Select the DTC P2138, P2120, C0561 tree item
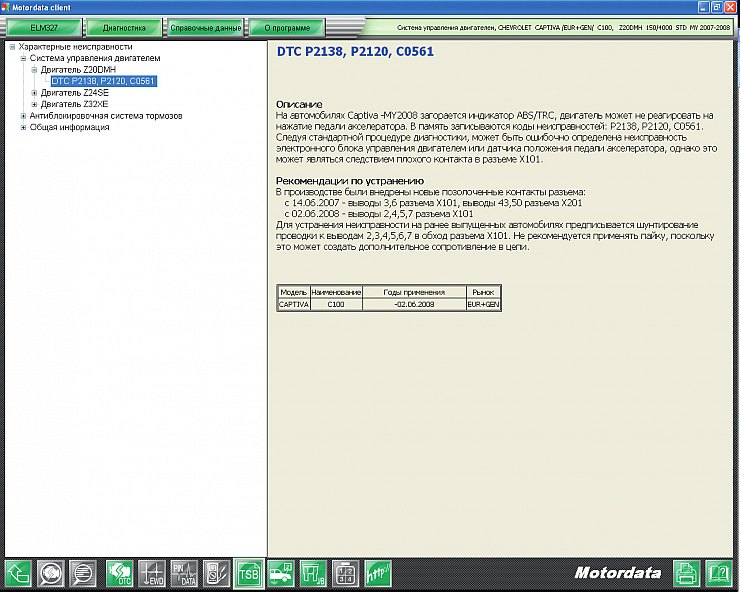Viewport: 740px width, 592px height. pos(103,81)
